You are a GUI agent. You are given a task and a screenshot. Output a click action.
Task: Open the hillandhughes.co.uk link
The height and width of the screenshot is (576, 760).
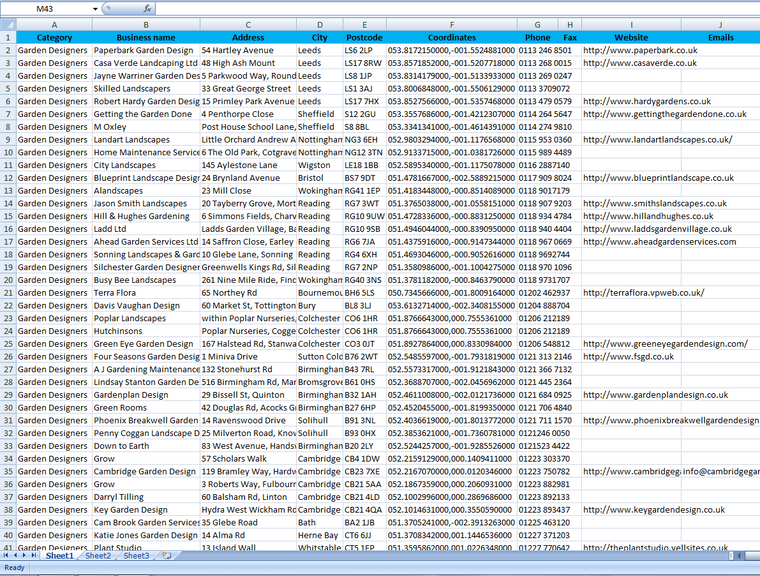click(x=648, y=216)
